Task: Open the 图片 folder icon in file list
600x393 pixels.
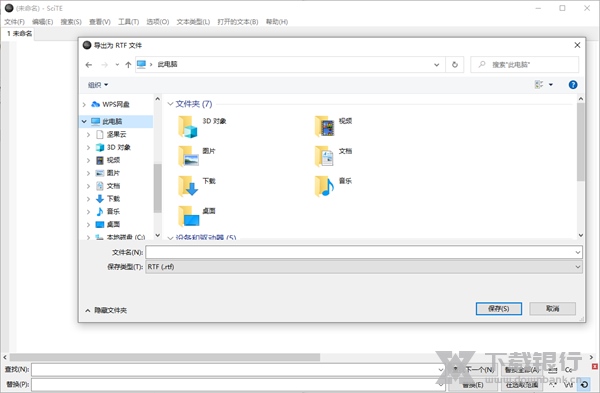Action: coord(188,157)
